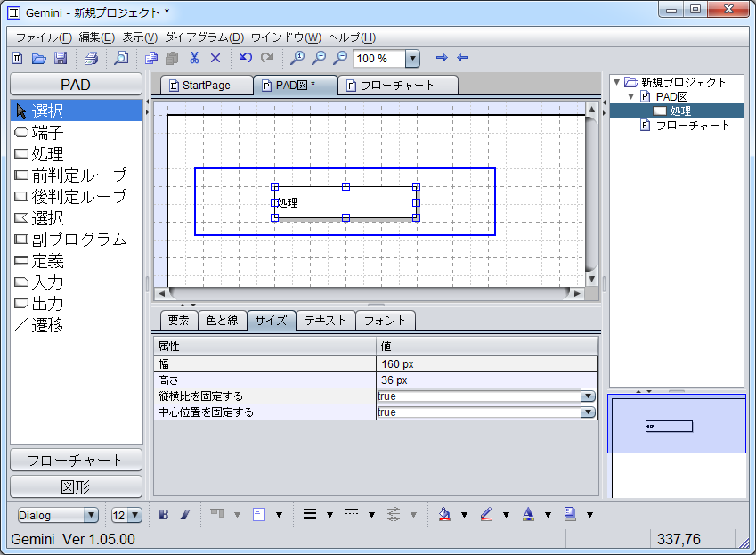Undo the last action
756x555 pixels.
[246, 58]
